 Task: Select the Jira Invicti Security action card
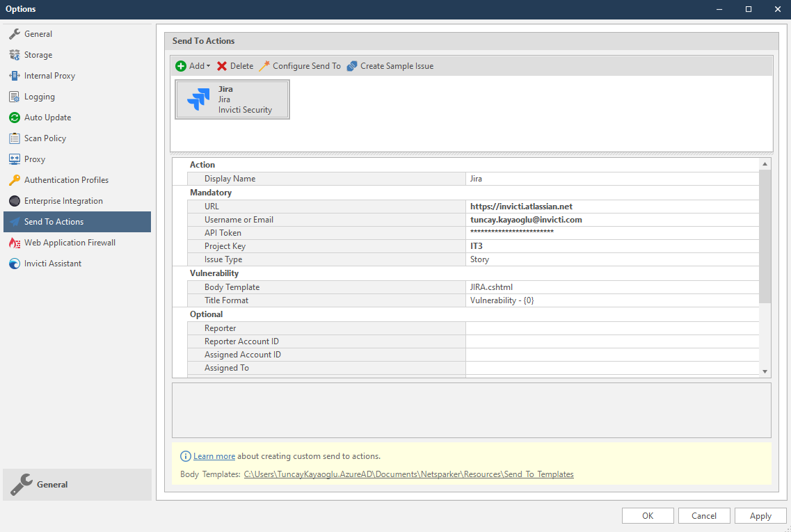click(232, 99)
